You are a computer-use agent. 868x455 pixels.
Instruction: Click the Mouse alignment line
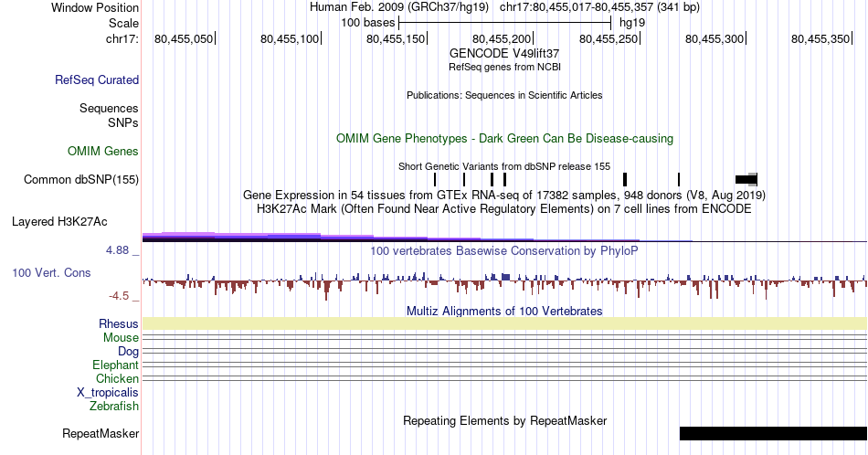pyautogui.click(x=504, y=337)
